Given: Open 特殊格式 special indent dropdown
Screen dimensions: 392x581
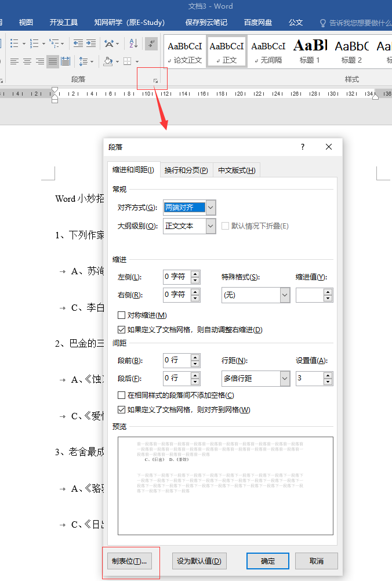Looking at the screenshot, I should coord(285,295).
